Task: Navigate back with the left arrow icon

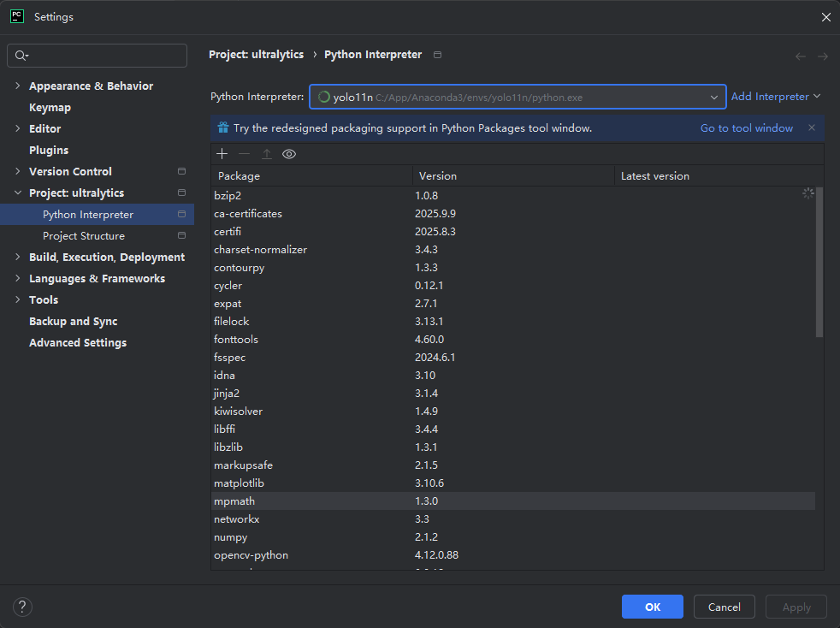Action: click(801, 56)
